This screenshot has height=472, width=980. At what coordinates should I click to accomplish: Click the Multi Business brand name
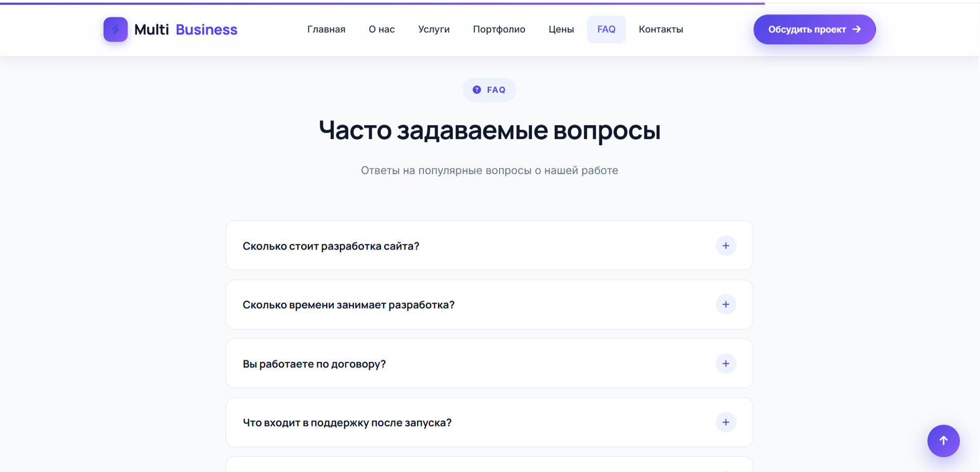[x=186, y=30]
